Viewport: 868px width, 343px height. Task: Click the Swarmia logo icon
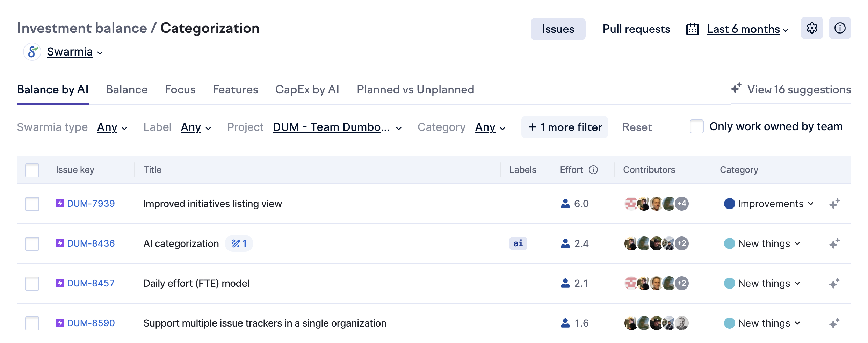(x=32, y=52)
